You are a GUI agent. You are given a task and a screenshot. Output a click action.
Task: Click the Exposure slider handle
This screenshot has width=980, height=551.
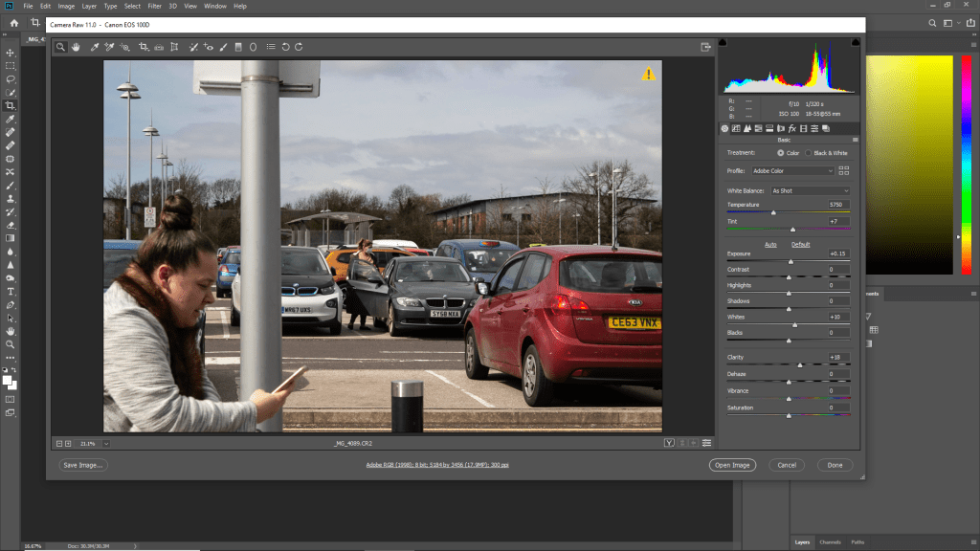[x=791, y=261]
